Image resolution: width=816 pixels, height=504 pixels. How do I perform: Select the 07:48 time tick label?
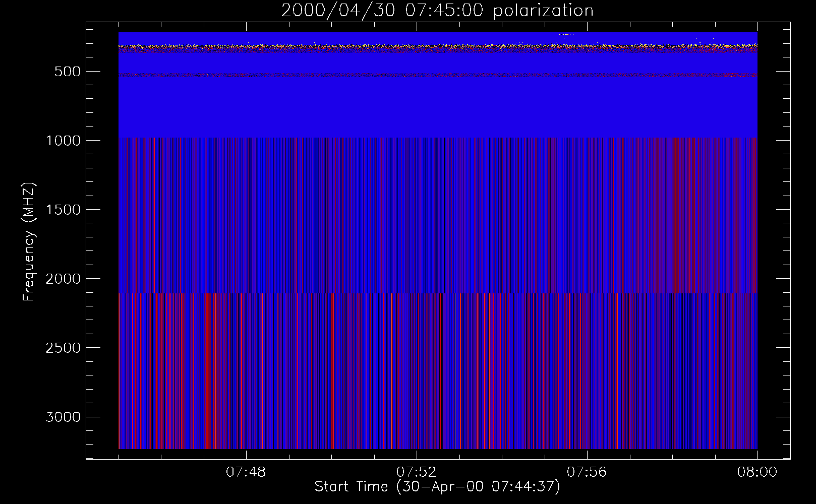click(x=246, y=472)
